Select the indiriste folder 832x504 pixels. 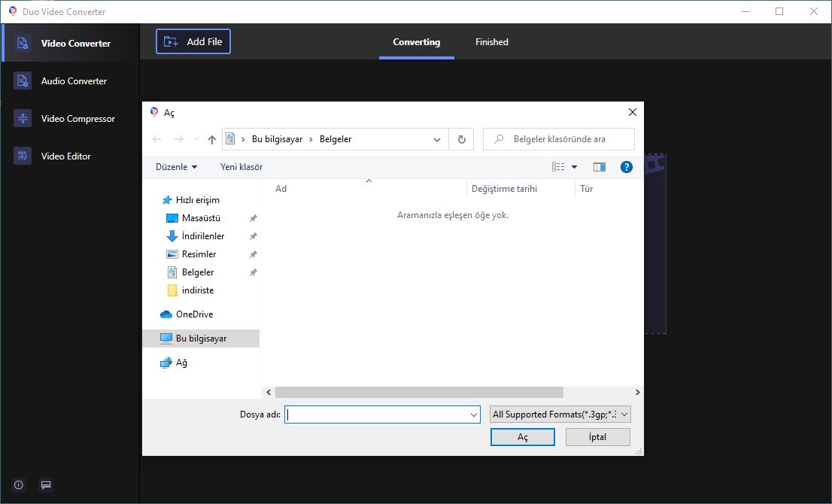coord(197,290)
